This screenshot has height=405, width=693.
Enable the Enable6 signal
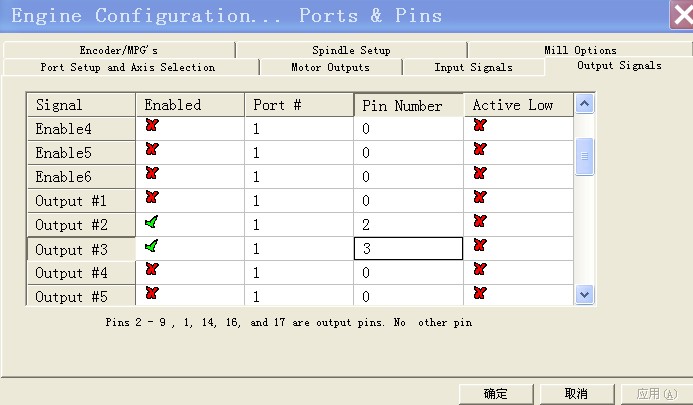click(x=152, y=174)
